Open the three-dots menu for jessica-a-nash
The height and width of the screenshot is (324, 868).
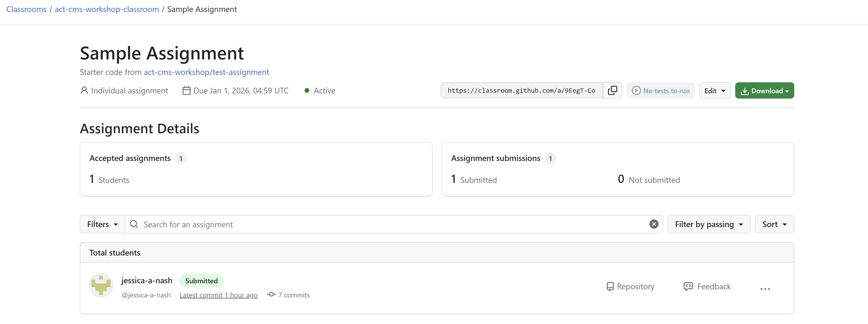tap(765, 289)
